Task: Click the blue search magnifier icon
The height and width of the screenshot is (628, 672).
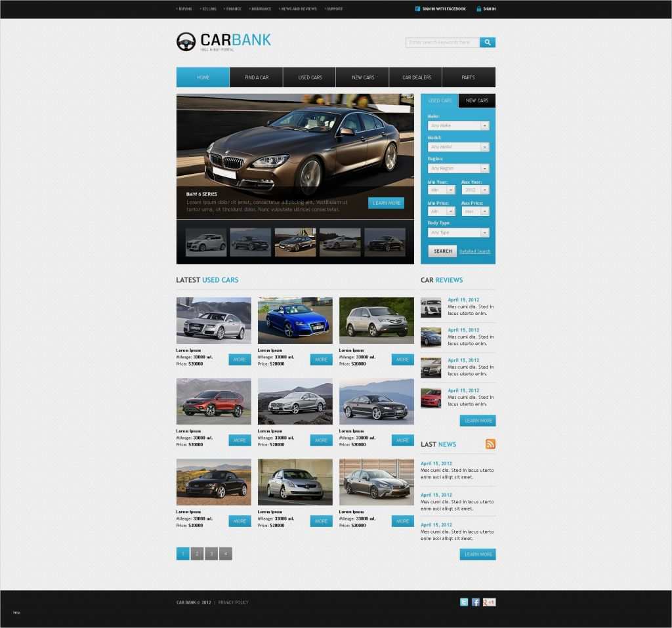Action: [488, 42]
